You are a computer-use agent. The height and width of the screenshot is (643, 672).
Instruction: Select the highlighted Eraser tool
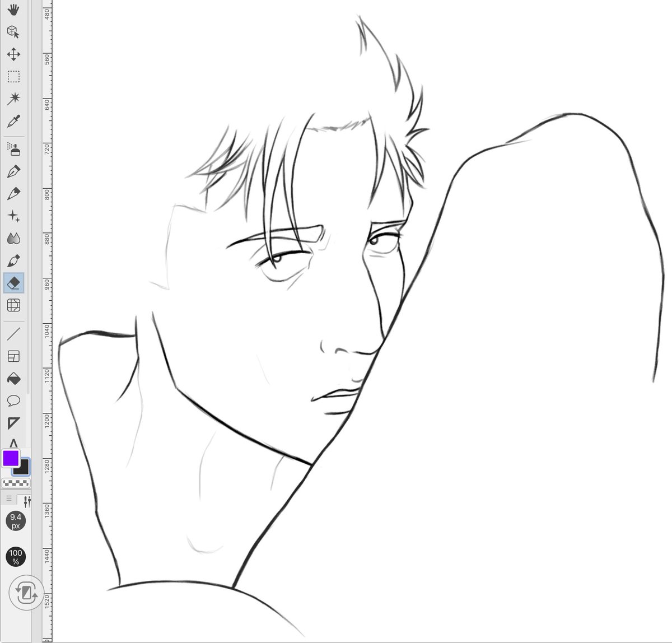pos(14,283)
